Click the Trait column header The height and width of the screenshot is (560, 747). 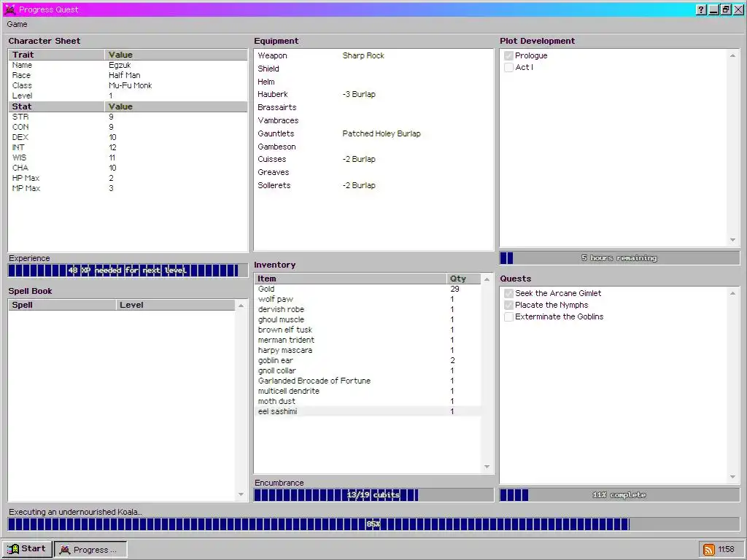(56, 55)
